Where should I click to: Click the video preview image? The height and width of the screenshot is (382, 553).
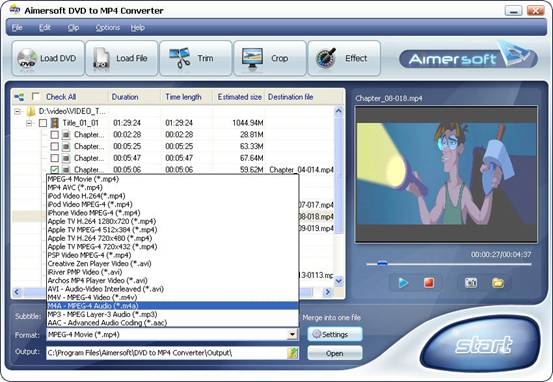[x=446, y=174]
